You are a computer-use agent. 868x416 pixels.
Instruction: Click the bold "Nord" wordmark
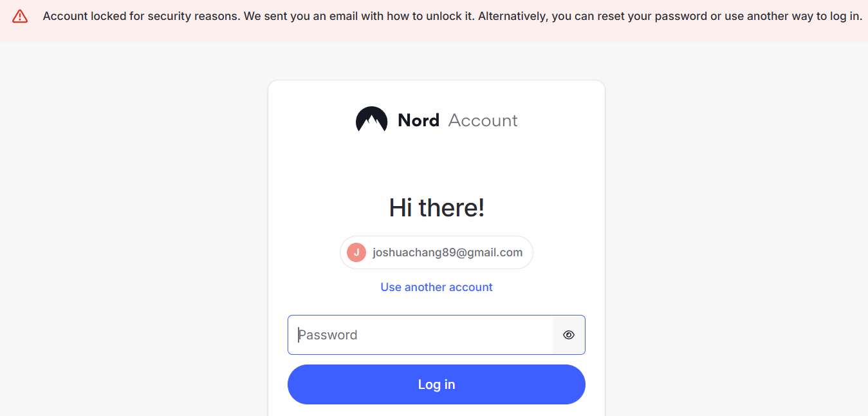(x=418, y=120)
